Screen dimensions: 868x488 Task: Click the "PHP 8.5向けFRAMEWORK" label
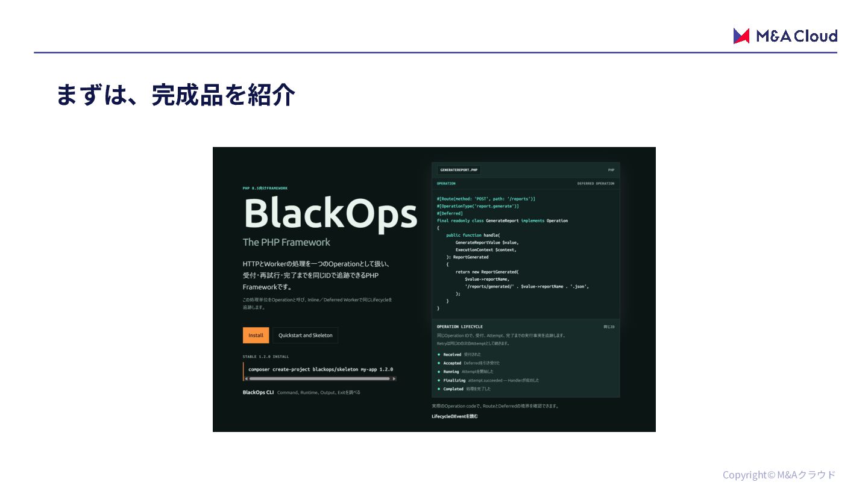click(265, 188)
